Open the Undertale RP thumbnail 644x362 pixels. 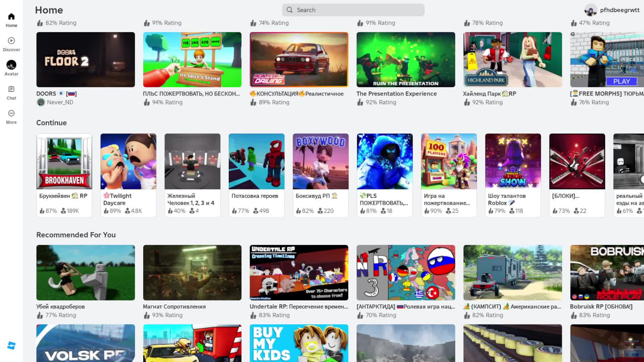tap(299, 273)
